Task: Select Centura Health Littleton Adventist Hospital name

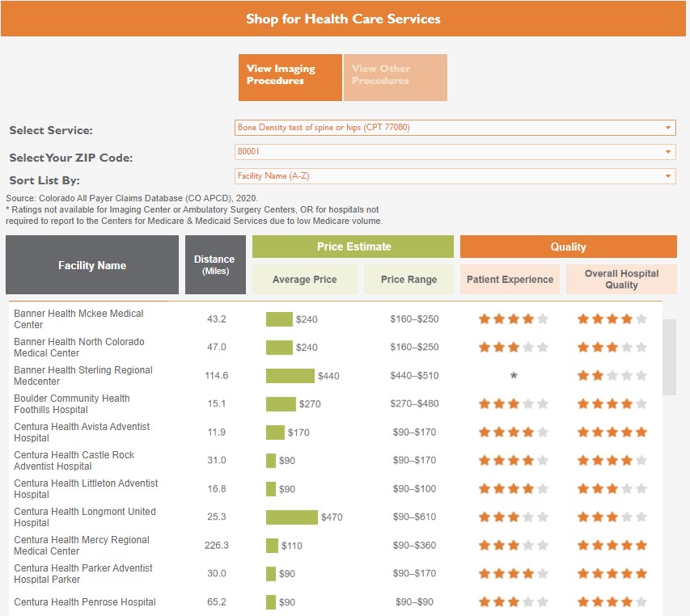Action: tap(86, 488)
